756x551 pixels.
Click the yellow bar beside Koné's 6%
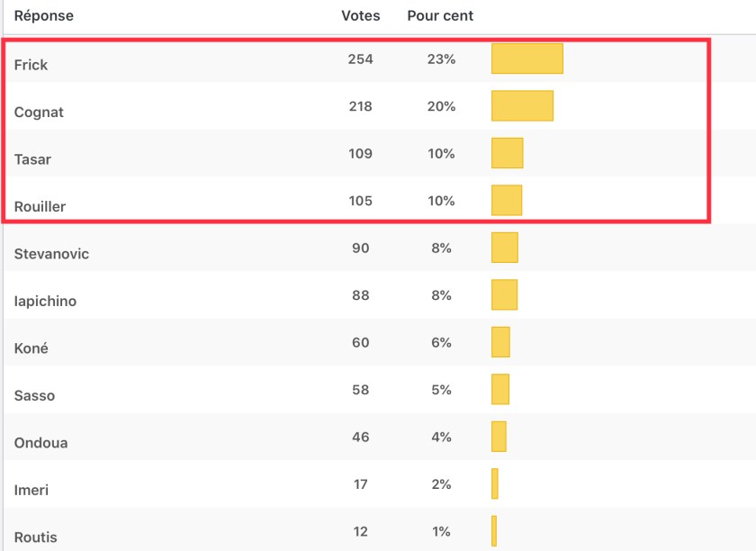[x=500, y=342]
